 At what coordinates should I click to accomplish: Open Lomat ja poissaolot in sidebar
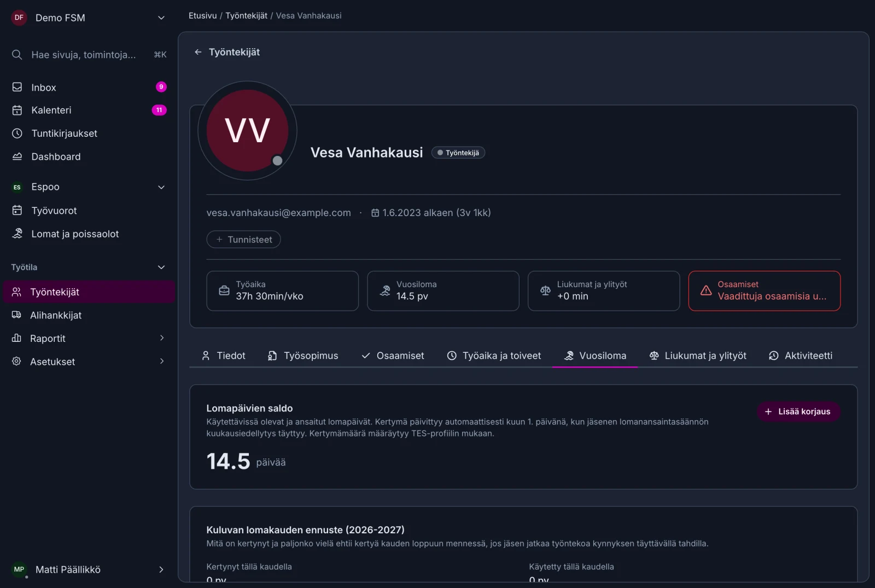coord(89,234)
